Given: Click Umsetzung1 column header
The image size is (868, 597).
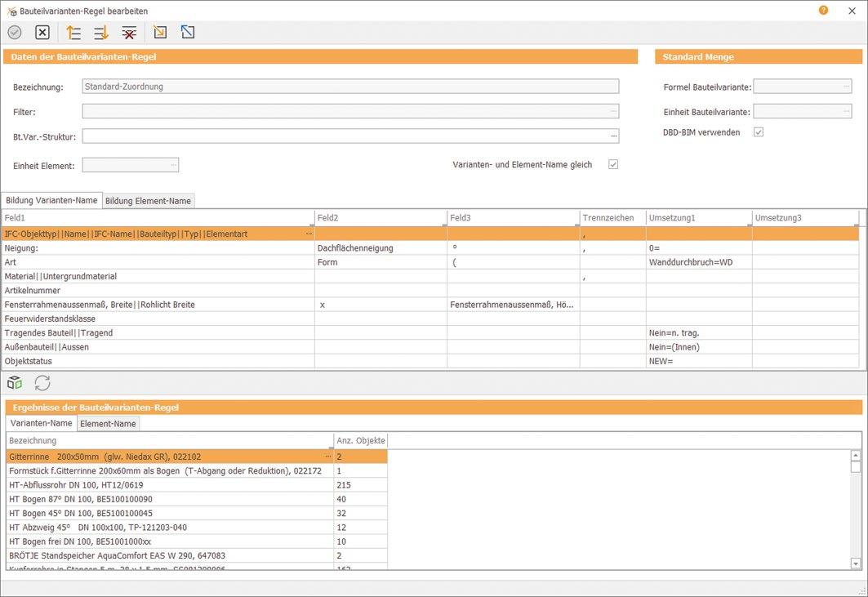Looking at the screenshot, I should 699,218.
